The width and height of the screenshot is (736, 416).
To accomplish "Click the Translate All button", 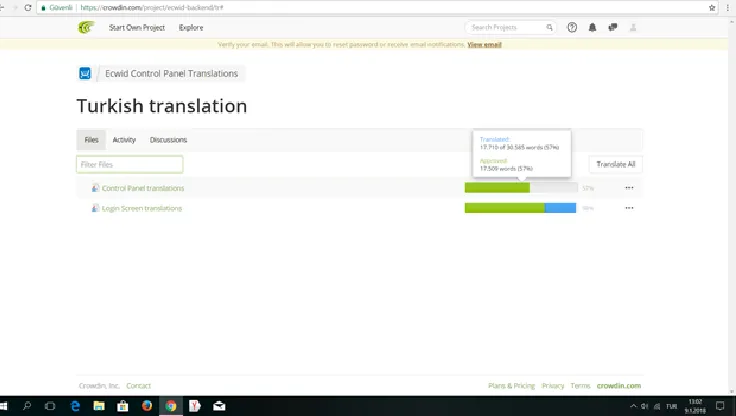I will coord(616,164).
